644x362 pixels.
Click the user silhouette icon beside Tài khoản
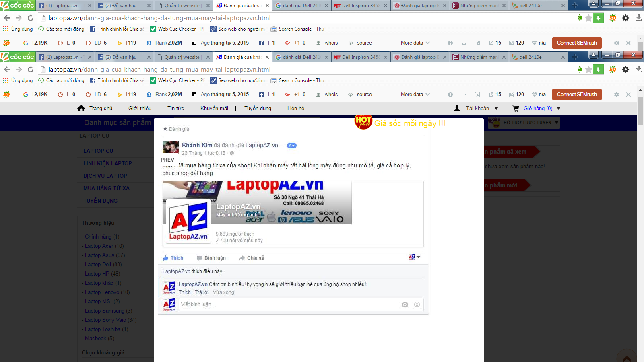tap(457, 108)
